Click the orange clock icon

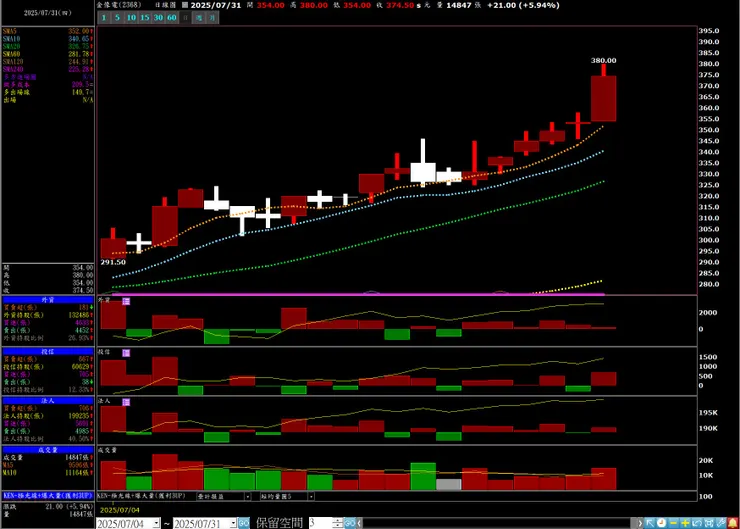[x=662, y=523]
